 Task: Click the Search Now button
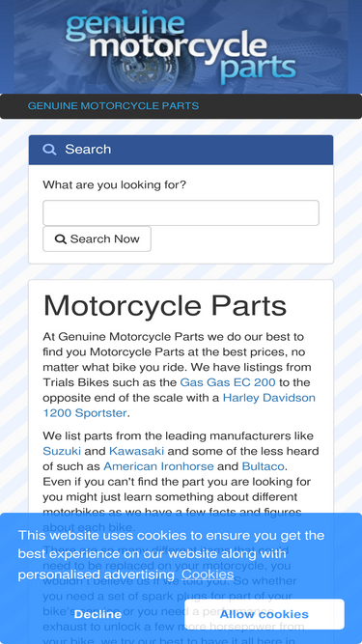pyautogui.click(x=97, y=238)
